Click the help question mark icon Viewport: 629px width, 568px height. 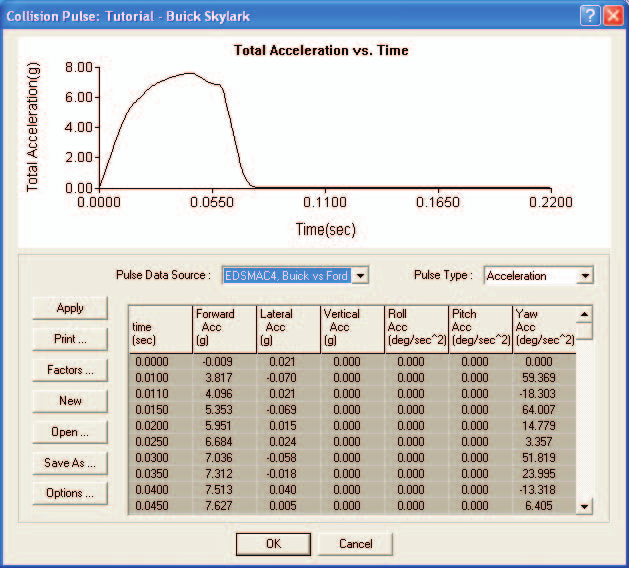coord(590,16)
